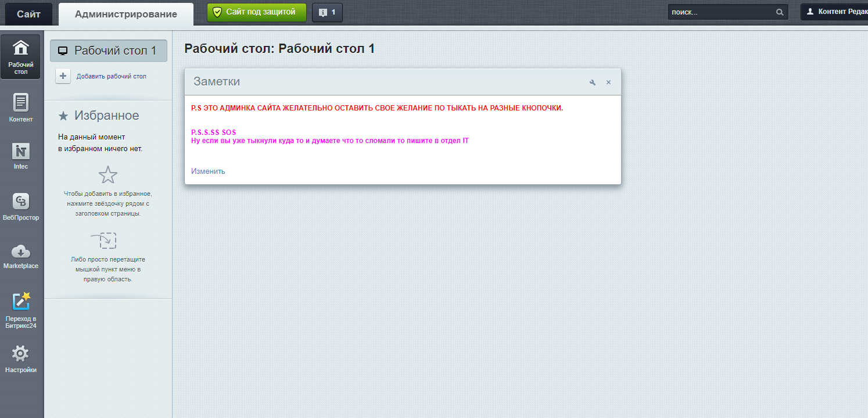Click the Избранное heading
This screenshot has width=868, height=418.
(x=107, y=115)
